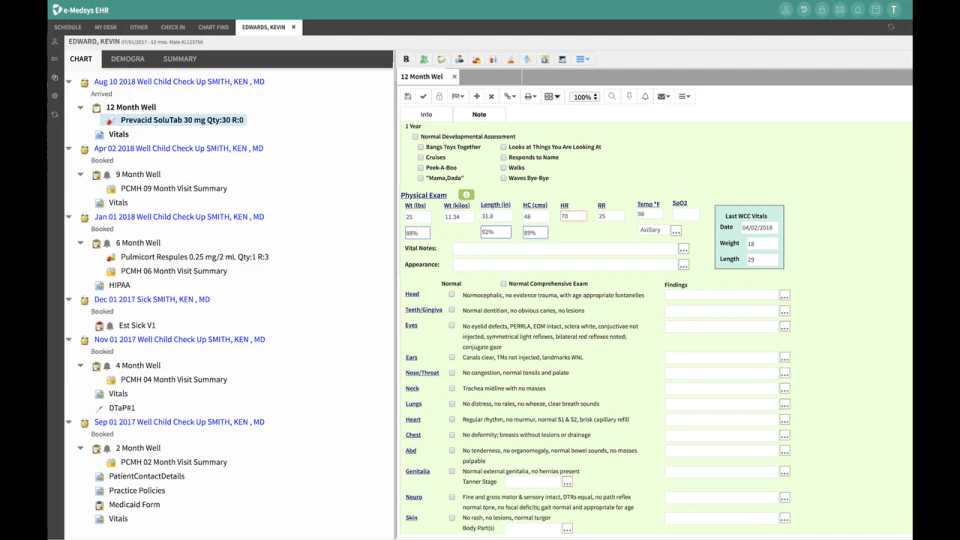Switch to the DEMOGRA tab
Viewport: 960px width, 540px height.
click(x=127, y=59)
